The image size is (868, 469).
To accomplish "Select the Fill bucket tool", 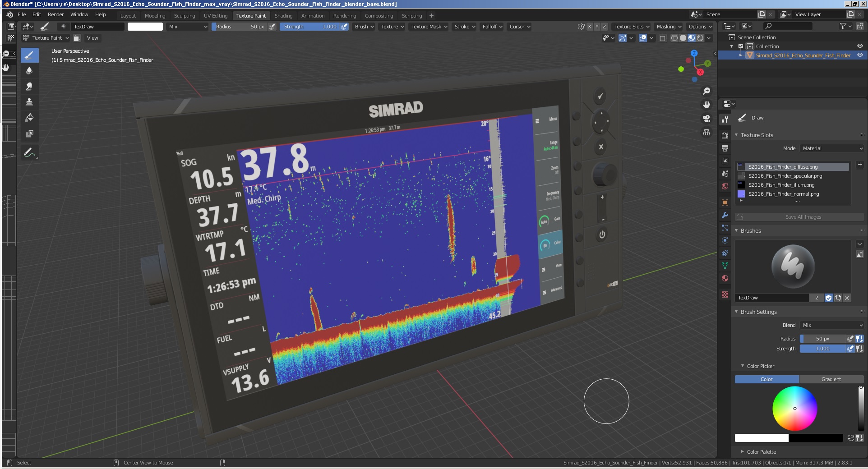I will coord(29,118).
